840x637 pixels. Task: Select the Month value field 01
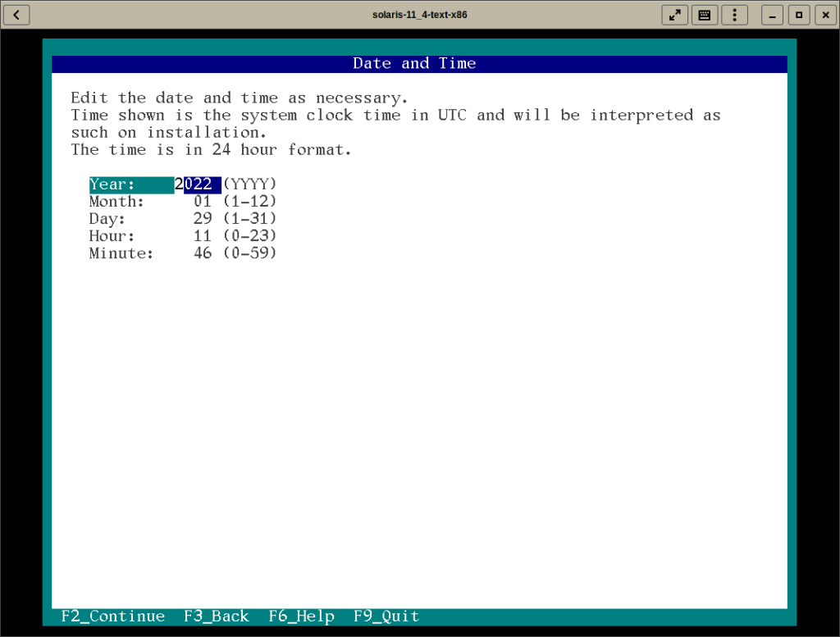tap(203, 202)
